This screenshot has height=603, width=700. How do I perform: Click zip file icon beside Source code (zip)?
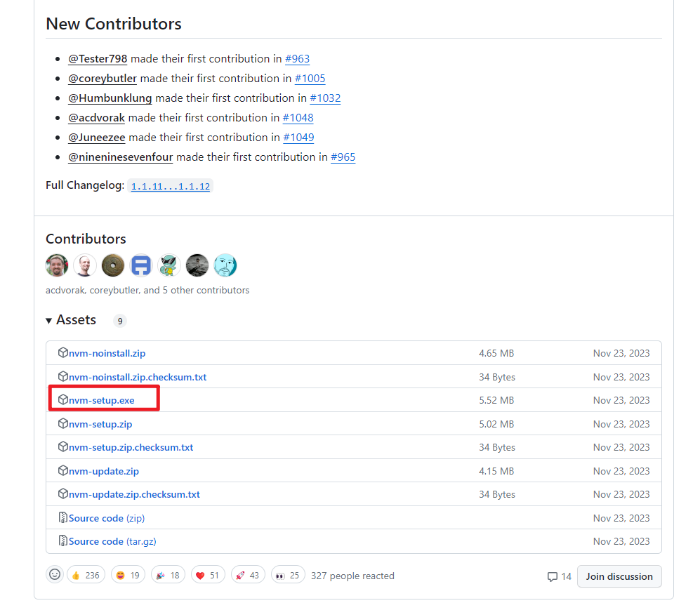pos(63,517)
